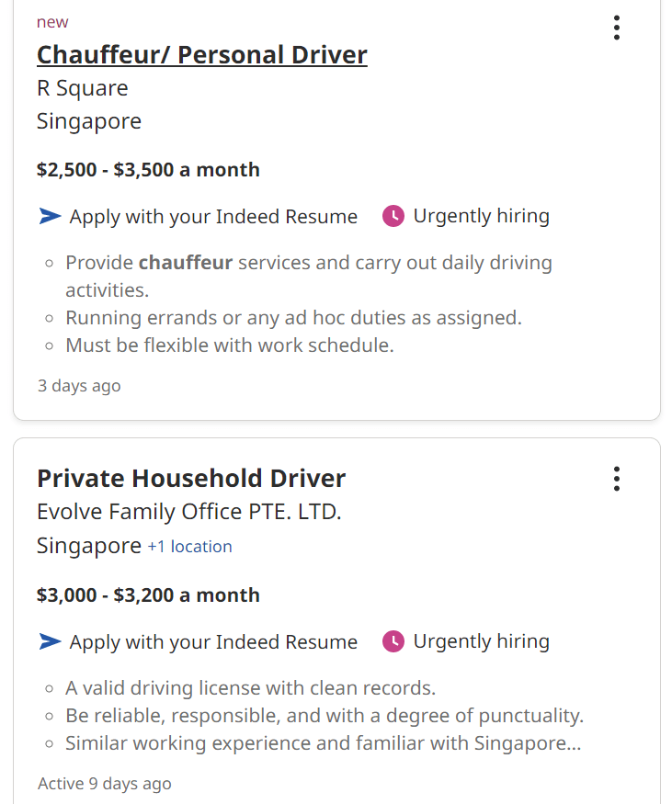The height and width of the screenshot is (804, 672).
Task: Click the "Be reliable, responsible" description bullet
Action: point(325,716)
